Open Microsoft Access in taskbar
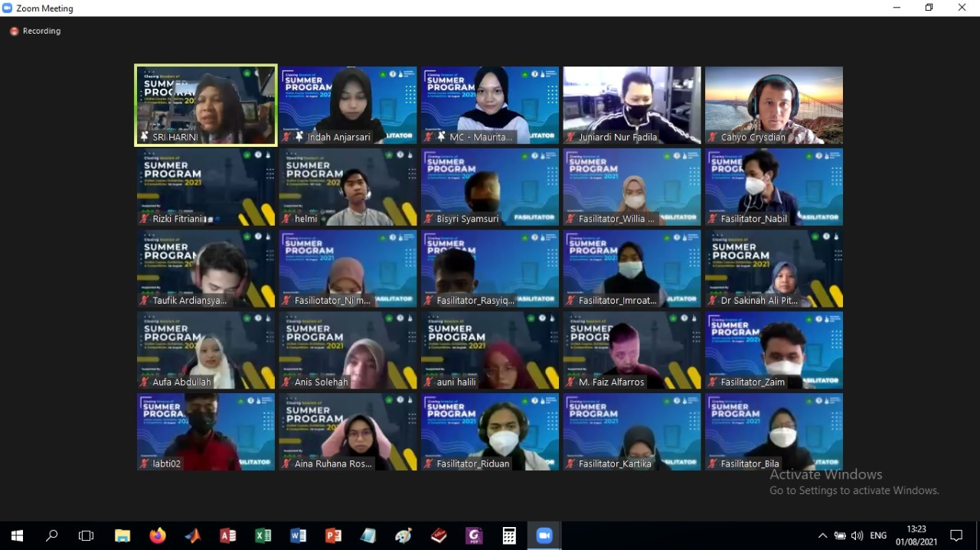Viewport: 980px width, 550px height. [228, 535]
